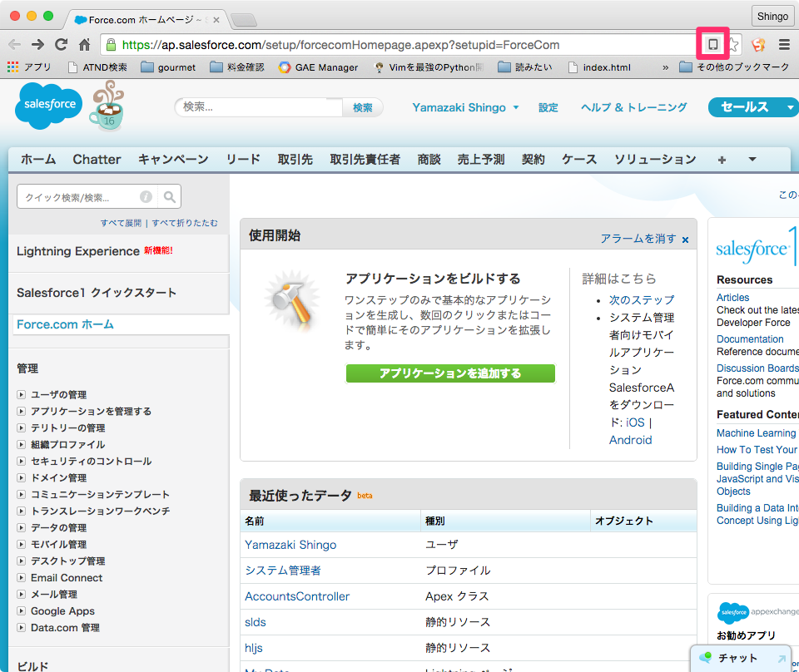Screen dimensions: 799x672
Task: Sort by the 名前 column header
Action: [x=255, y=521]
